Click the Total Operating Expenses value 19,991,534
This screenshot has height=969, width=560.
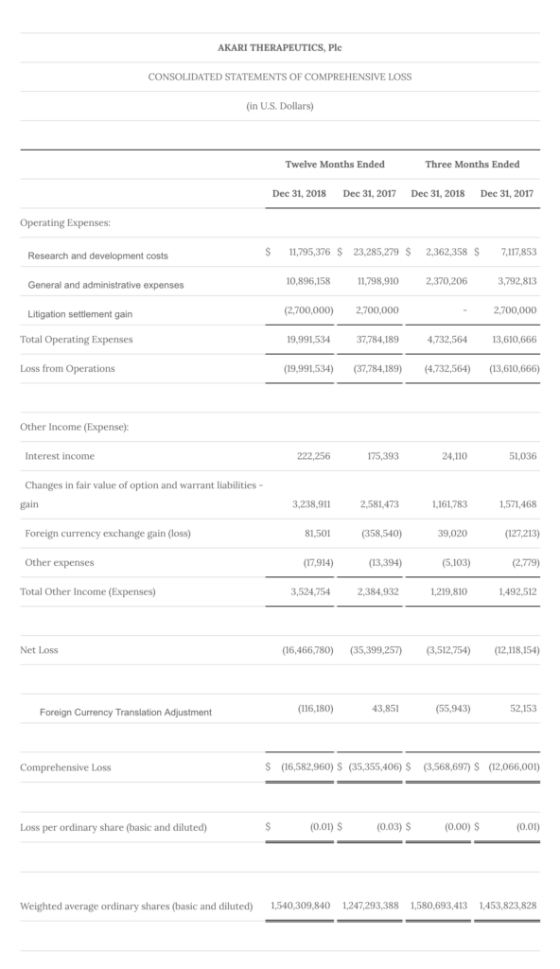[x=308, y=340]
